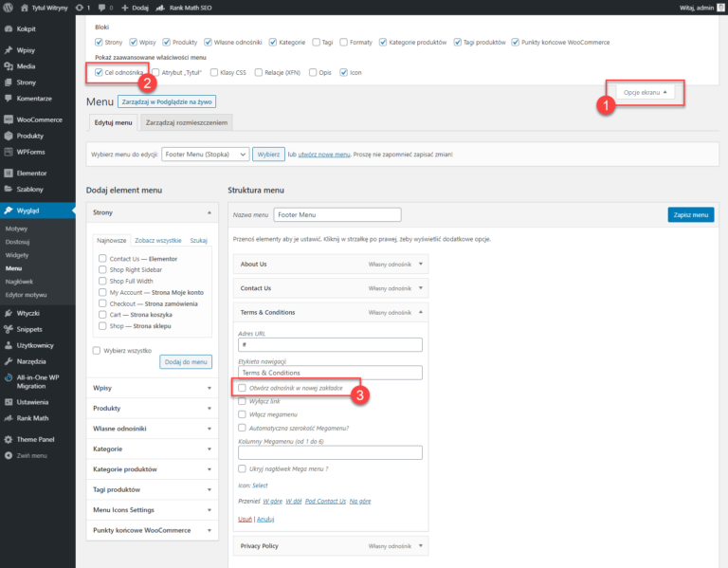Switch to the 'Zarządzaj rozmieszczeniem' tab
This screenshot has height=568, width=728.
186,122
